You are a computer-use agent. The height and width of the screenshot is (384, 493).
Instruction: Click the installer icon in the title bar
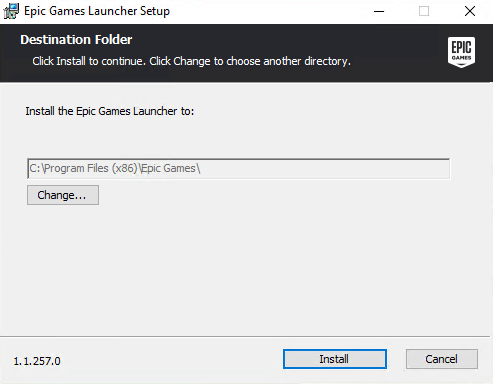coord(11,11)
